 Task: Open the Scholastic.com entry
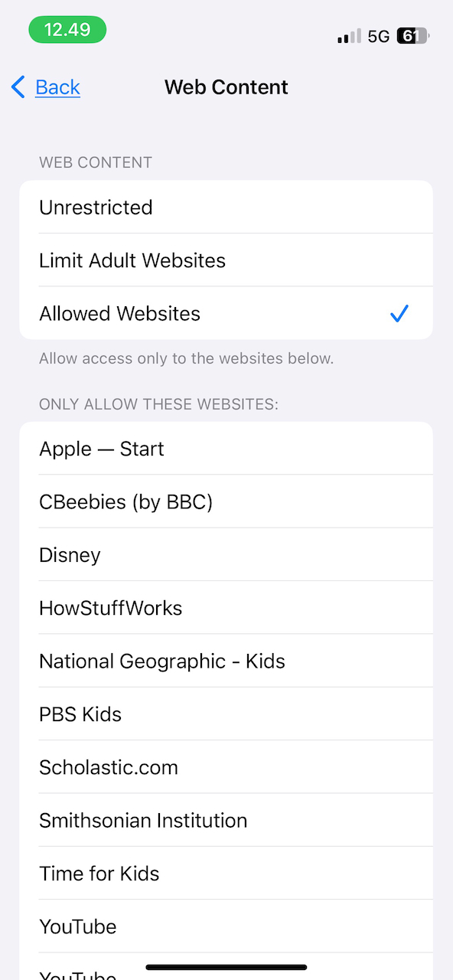226,767
